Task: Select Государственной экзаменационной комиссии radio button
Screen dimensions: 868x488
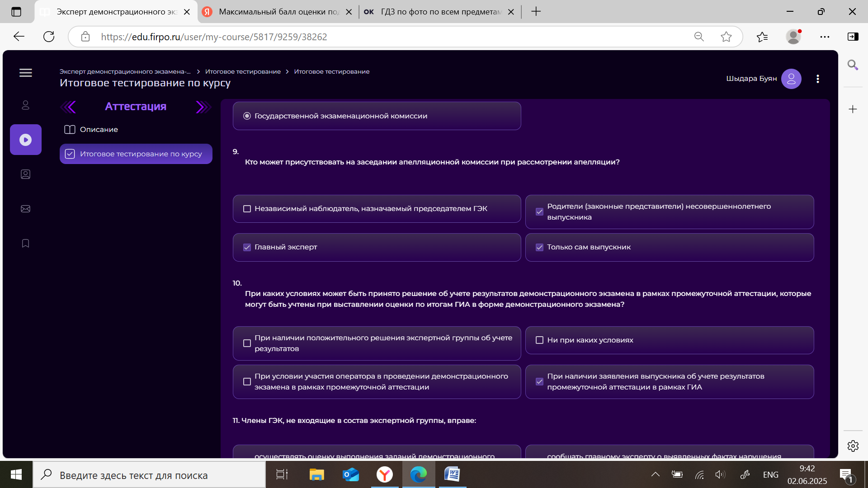Action: [x=247, y=116]
